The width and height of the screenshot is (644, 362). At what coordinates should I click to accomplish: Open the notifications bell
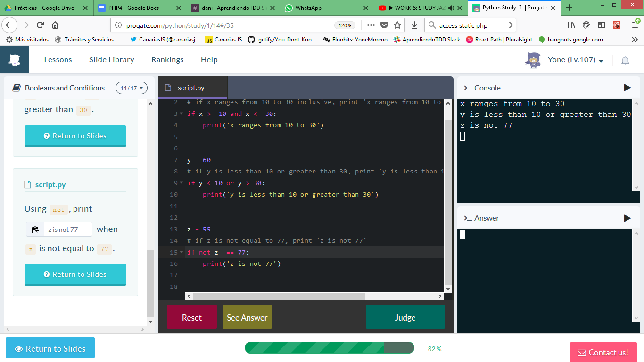coord(626,60)
